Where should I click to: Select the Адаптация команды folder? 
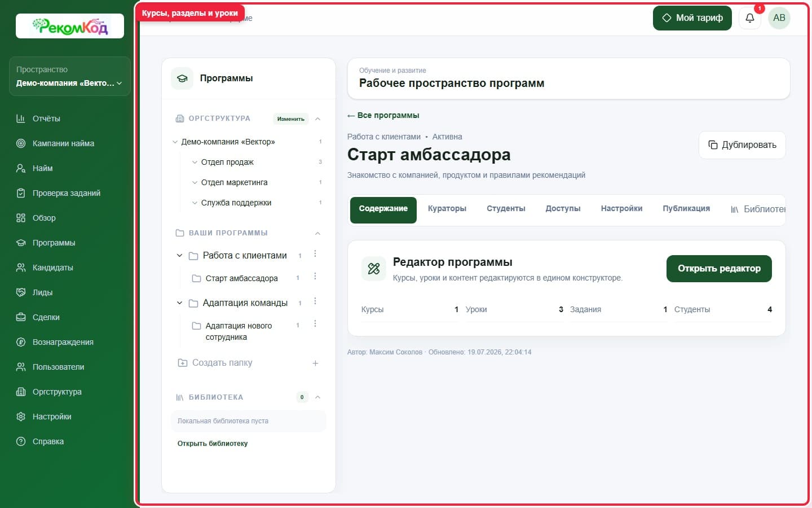[x=245, y=303]
